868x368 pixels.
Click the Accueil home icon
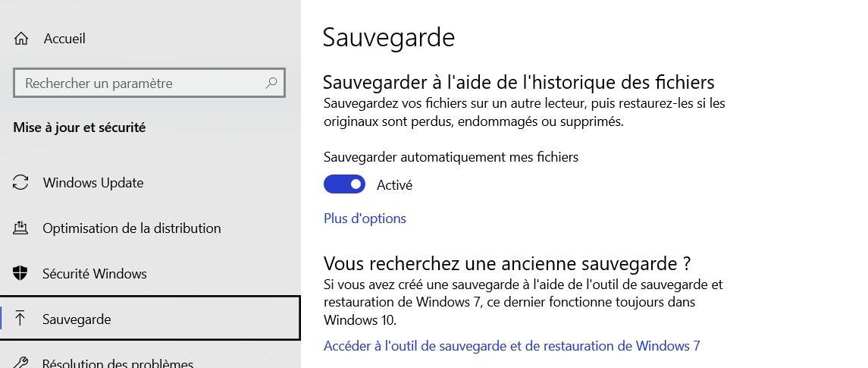(21, 39)
